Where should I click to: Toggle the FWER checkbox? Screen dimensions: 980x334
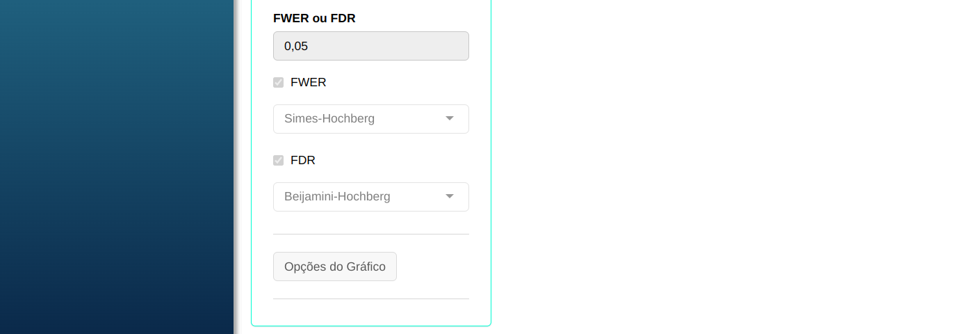pos(279,83)
